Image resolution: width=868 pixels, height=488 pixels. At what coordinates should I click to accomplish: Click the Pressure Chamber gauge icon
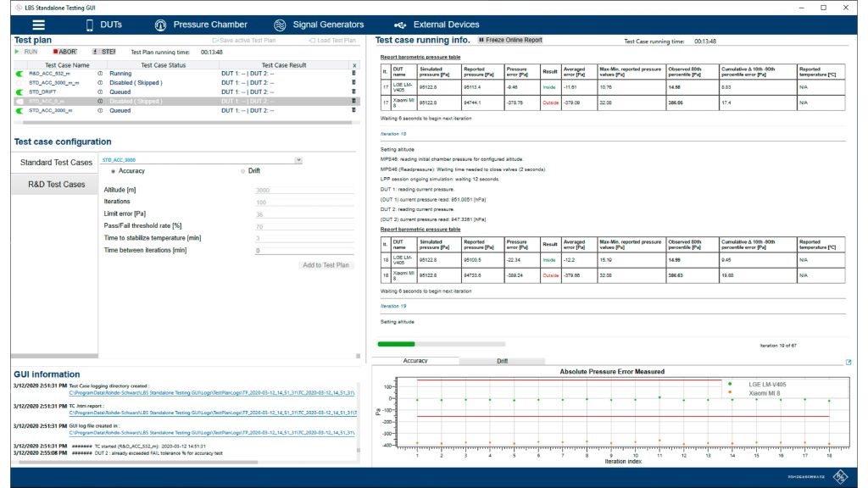(161, 25)
